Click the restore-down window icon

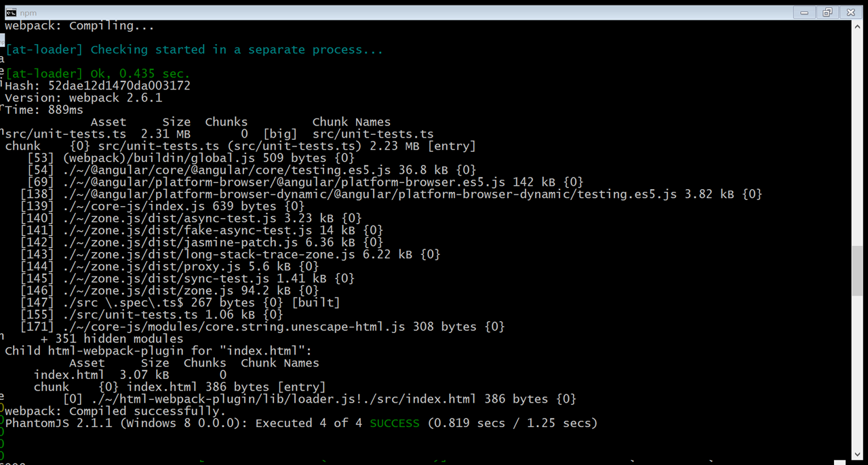[827, 12]
